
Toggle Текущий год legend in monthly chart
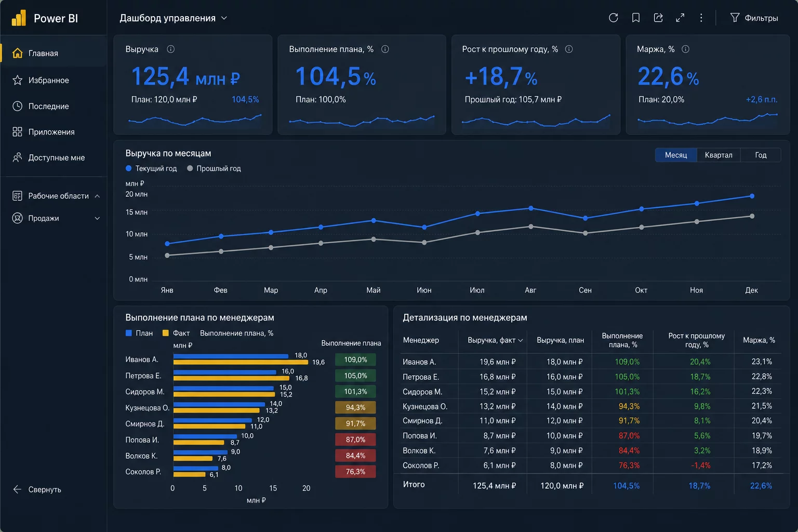coord(151,168)
